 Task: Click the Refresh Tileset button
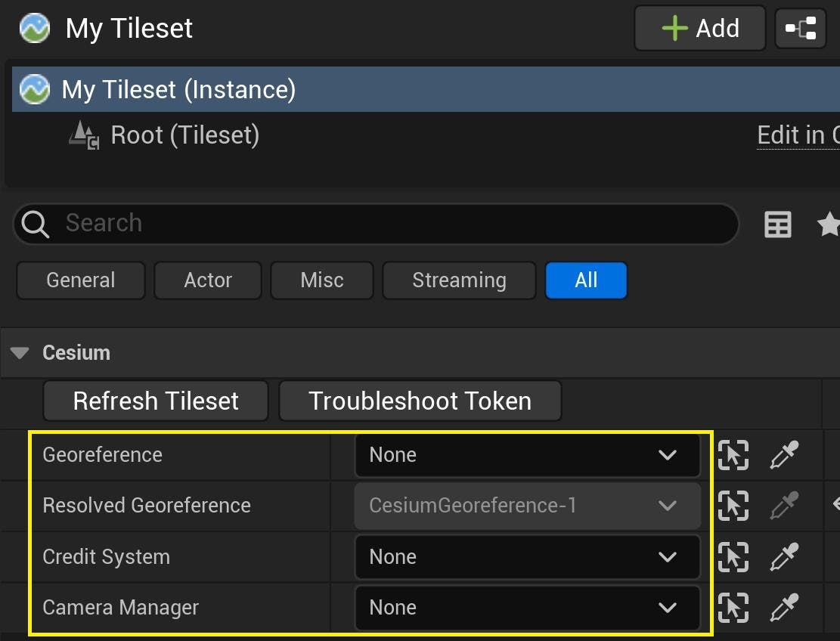[155, 401]
